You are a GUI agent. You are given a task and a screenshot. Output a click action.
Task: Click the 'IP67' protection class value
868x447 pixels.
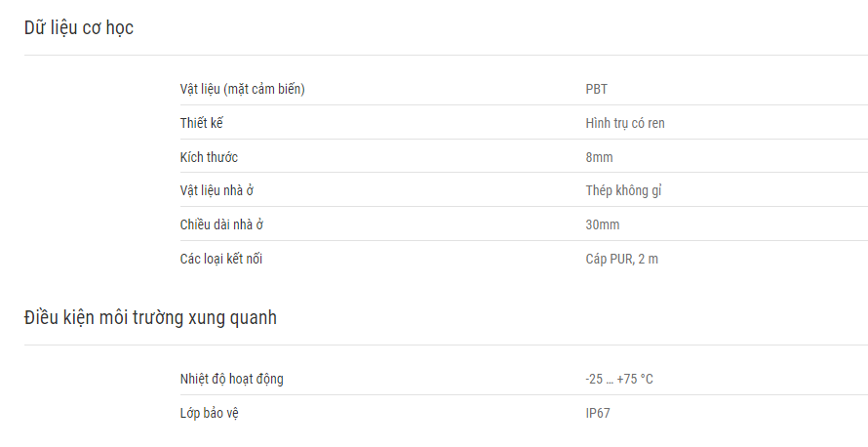click(598, 413)
